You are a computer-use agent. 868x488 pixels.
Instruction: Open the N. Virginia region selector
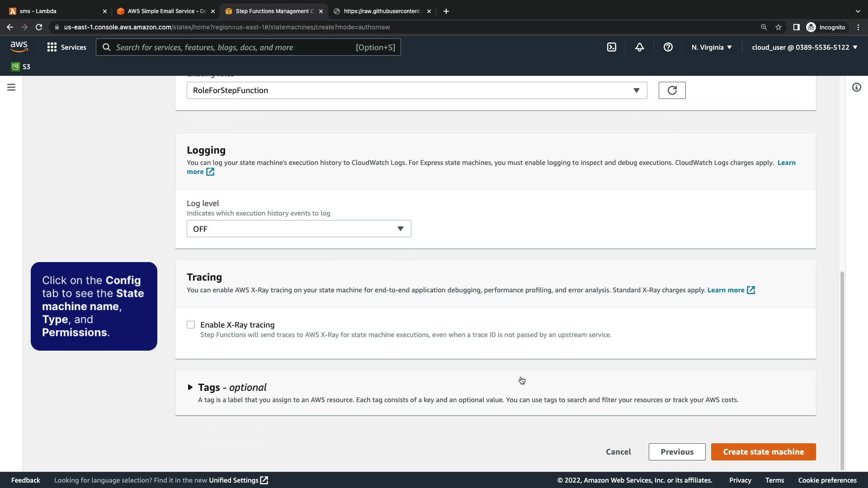(x=711, y=47)
